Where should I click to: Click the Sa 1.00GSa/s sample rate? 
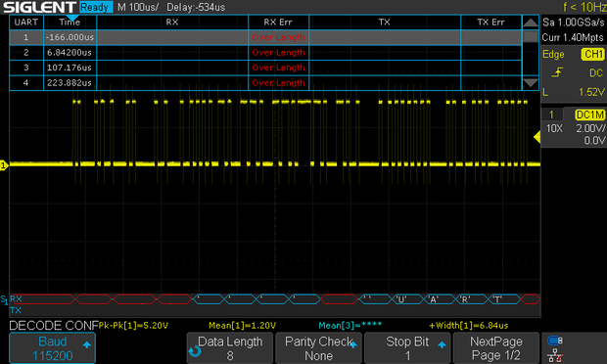tap(573, 23)
